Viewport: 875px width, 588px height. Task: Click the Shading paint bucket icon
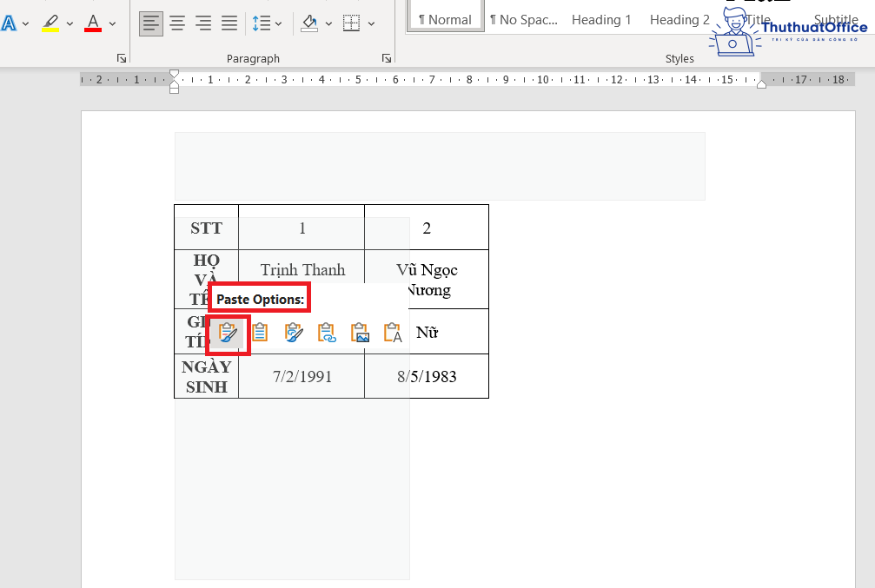(x=309, y=23)
